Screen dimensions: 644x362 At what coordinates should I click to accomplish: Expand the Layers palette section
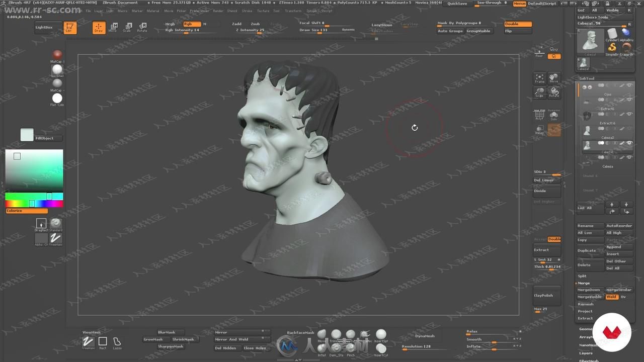586,353
